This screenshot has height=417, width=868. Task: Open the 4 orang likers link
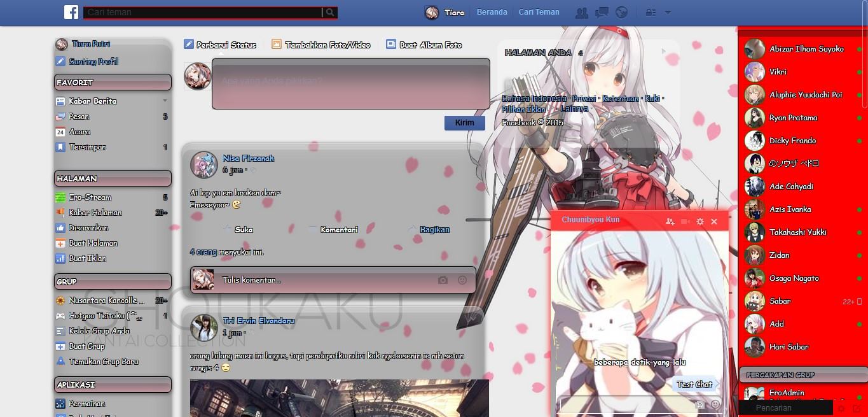click(x=203, y=252)
